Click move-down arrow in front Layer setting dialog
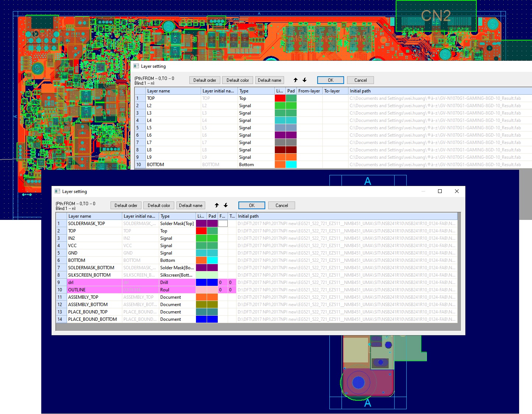The height and width of the screenshot is (414, 532). click(225, 206)
